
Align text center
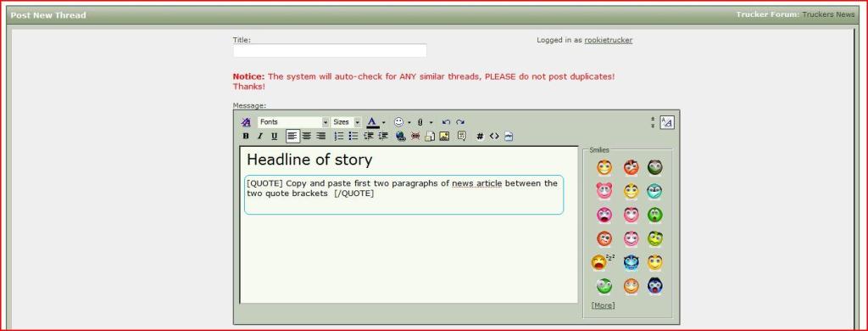307,136
